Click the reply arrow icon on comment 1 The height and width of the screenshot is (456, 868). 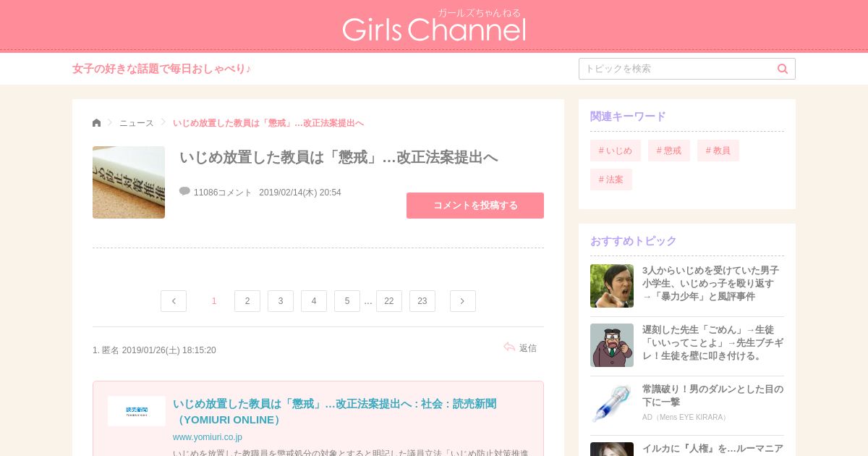click(x=509, y=347)
